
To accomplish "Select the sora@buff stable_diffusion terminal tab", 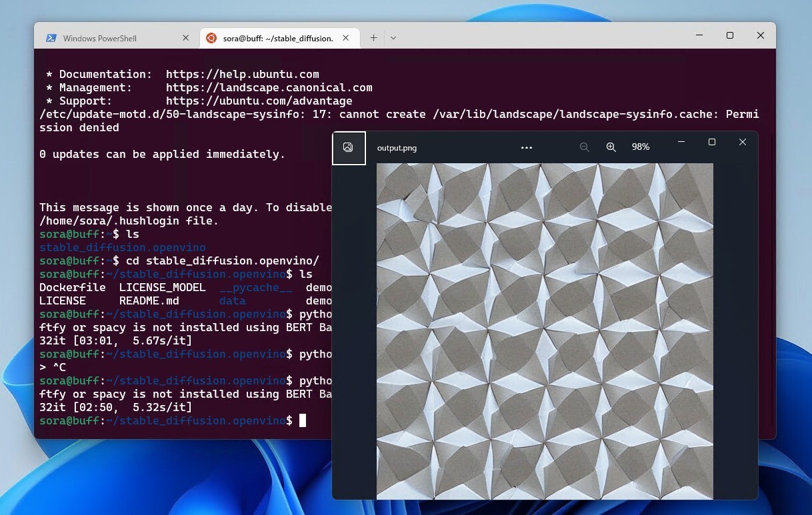I will pyautogui.click(x=273, y=38).
